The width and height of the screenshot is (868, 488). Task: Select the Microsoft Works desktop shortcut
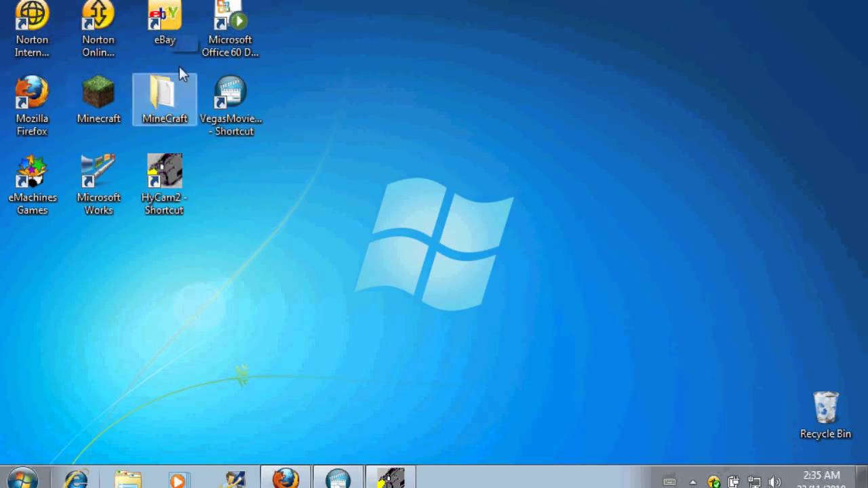click(x=98, y=184)
